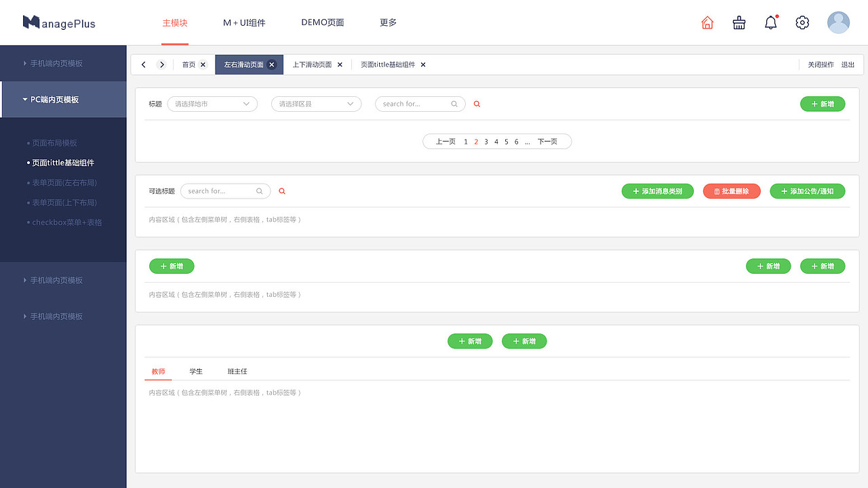Click the apps grid icon near notifications

739,22
